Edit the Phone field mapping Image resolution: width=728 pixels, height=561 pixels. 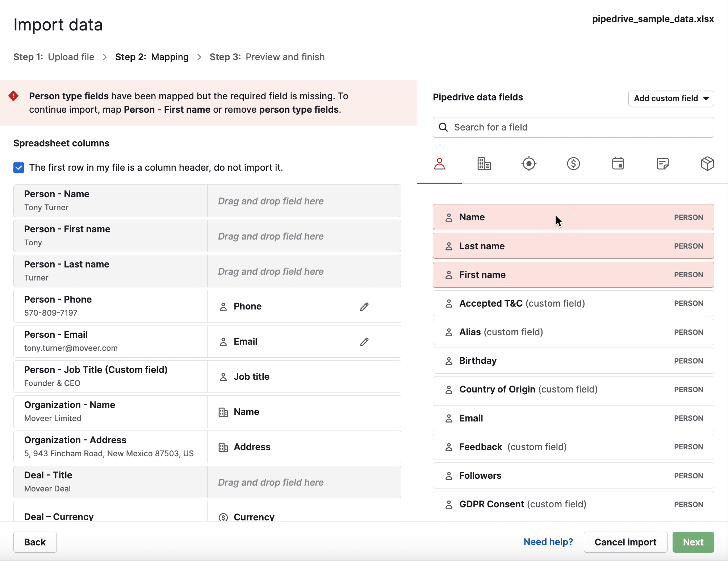(364, 306)
